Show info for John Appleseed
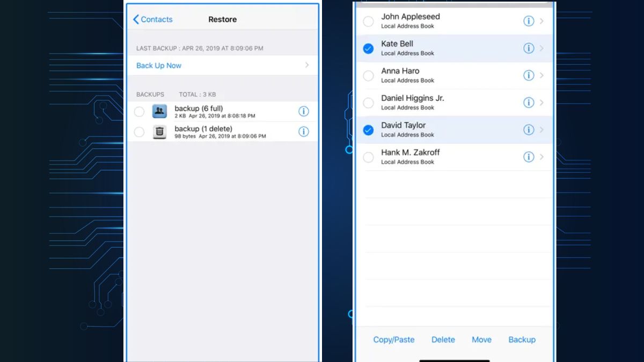 click(x=529, y=21)
